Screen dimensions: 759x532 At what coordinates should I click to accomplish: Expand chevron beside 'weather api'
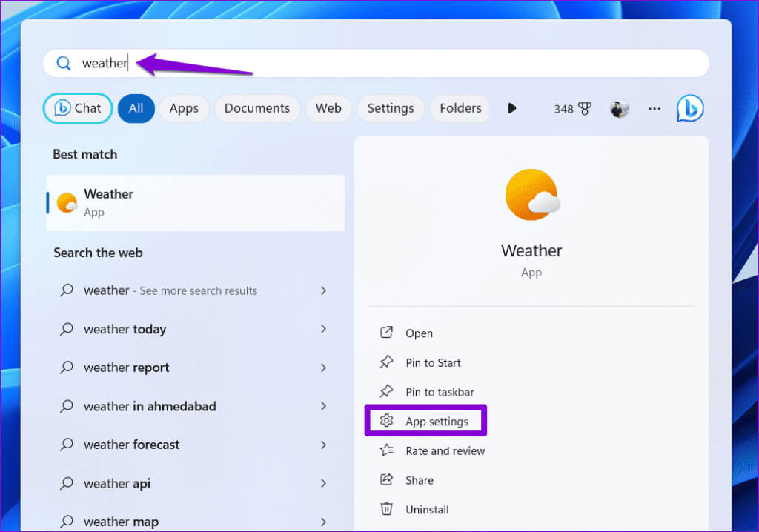coord(323,483)
